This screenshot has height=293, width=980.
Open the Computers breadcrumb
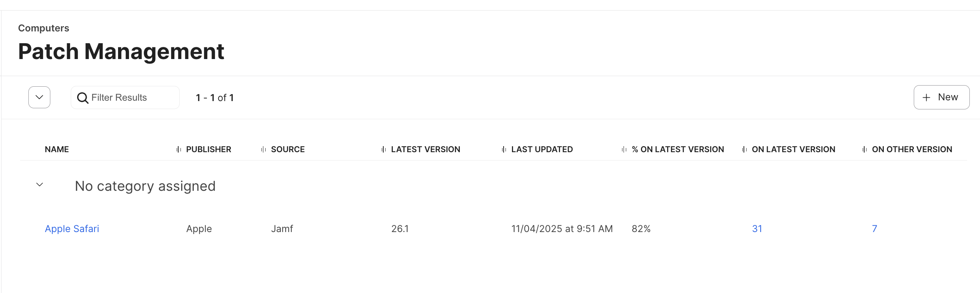[x=44, y=28]
